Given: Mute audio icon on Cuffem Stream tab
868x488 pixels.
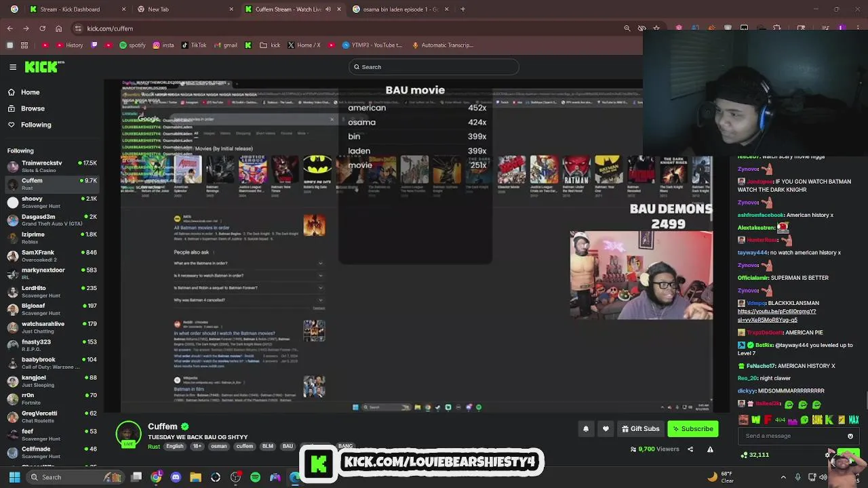Looking at the screenshot, I should click(328, 9).
